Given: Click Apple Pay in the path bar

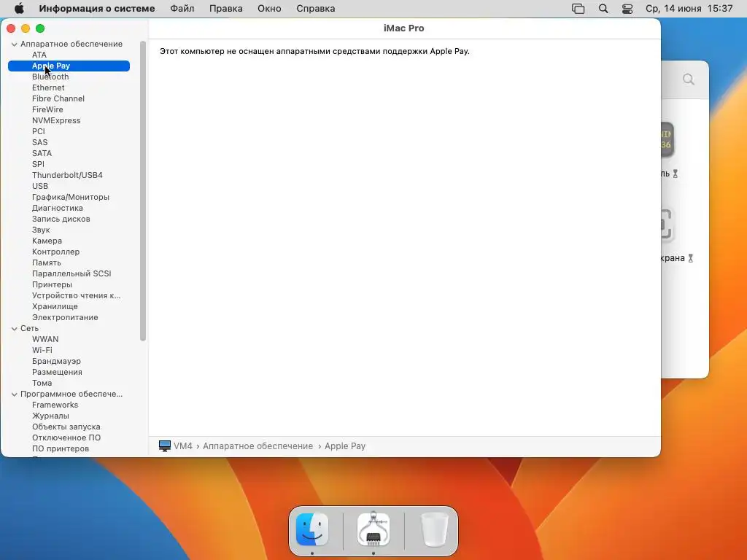Looking at the screenshot, I should tap(345, 446).
